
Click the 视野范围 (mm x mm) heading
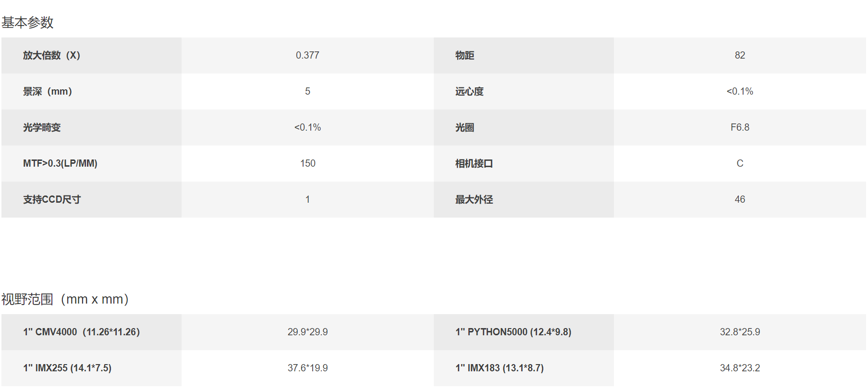[65, 299]
